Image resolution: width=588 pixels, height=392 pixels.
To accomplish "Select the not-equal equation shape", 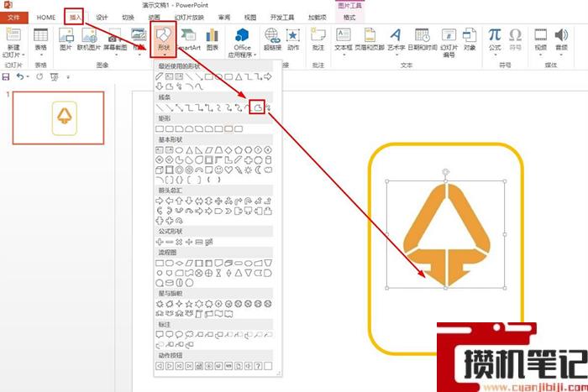I will 209,242.
